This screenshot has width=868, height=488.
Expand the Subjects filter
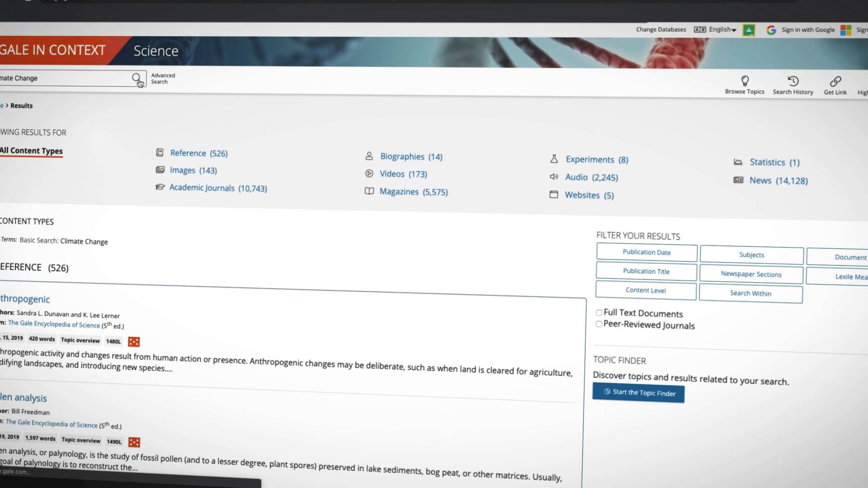click(x=751, y=255)
